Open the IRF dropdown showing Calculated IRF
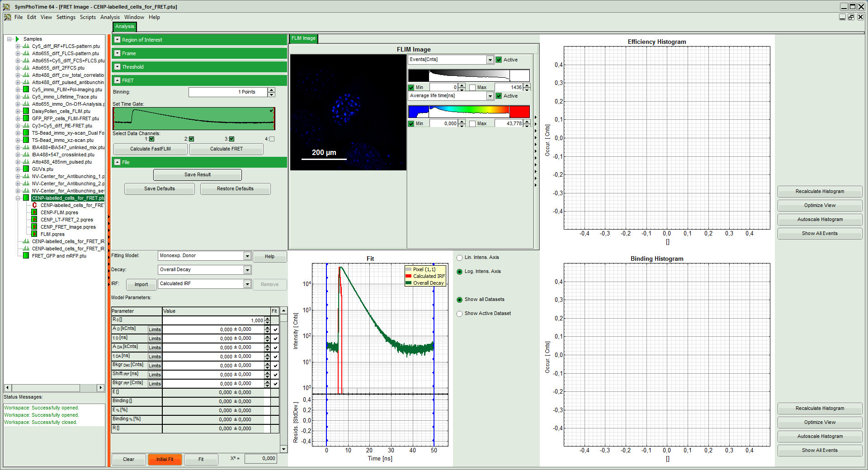 click(x=247, y=284)
